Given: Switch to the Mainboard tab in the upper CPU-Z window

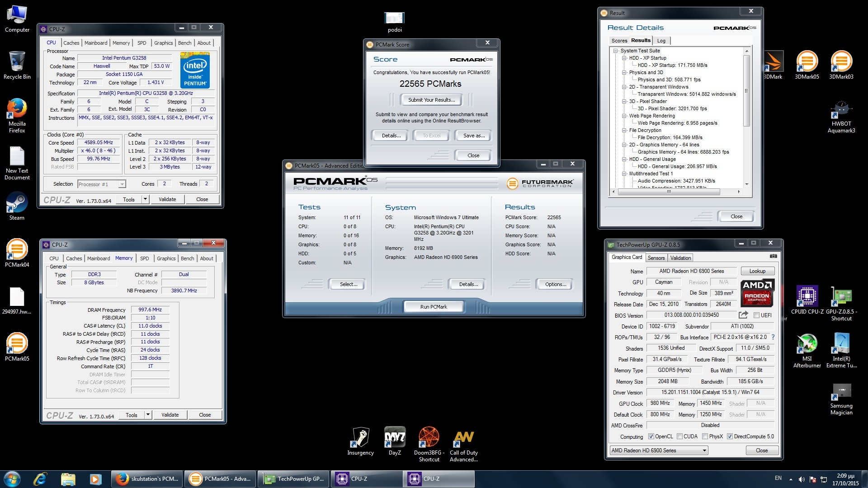Looking at the screenshot, I should tap(96, 43).
